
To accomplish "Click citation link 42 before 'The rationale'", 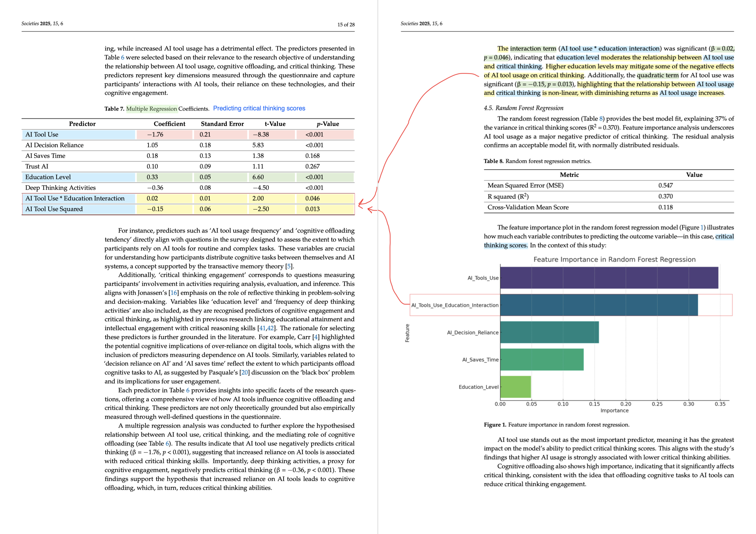I will 270,328.
